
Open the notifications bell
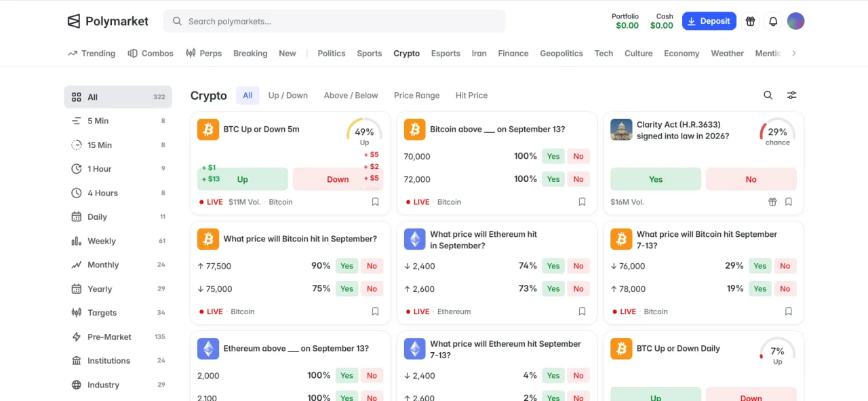[773, 21]
